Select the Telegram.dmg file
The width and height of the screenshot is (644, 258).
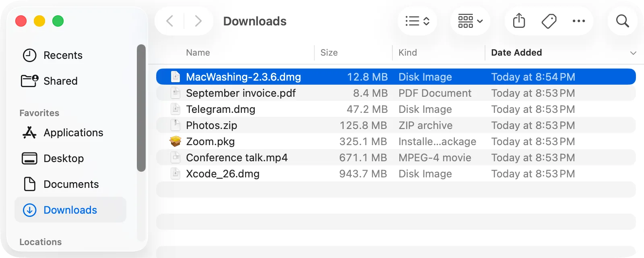(396, 109)
